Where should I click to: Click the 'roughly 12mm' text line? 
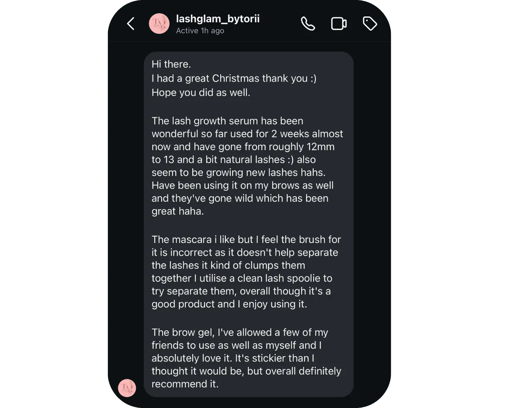click(x=243, y=147)
